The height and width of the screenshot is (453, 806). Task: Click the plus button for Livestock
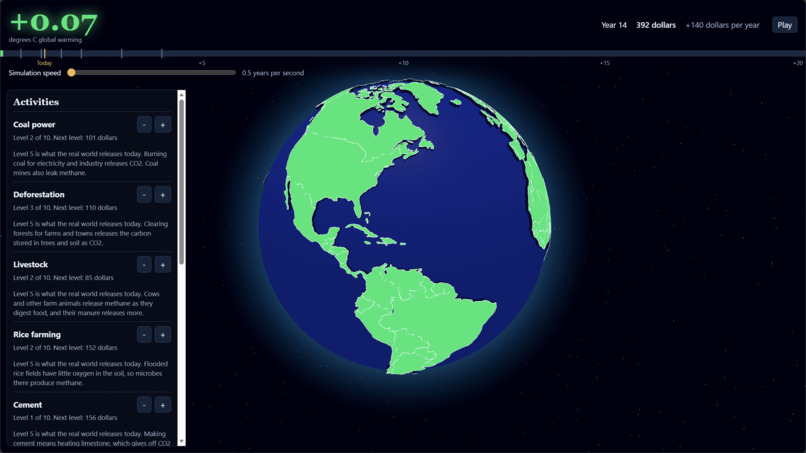162,265
